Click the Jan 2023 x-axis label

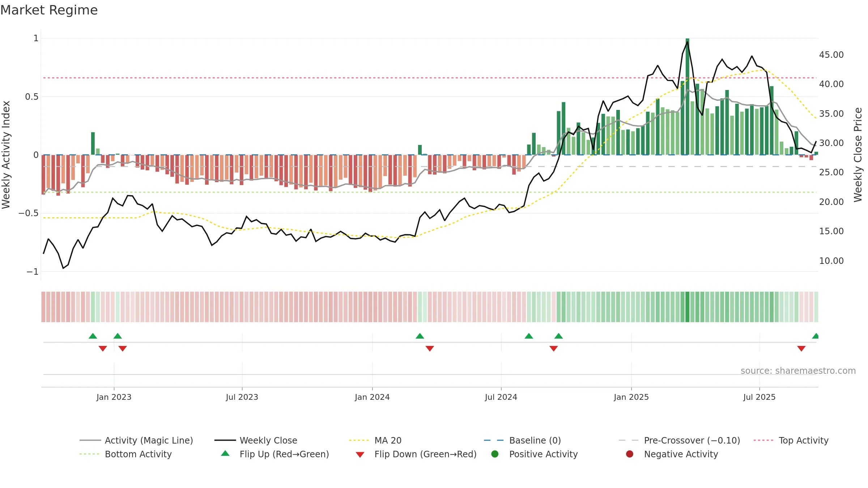click(114, 397)
